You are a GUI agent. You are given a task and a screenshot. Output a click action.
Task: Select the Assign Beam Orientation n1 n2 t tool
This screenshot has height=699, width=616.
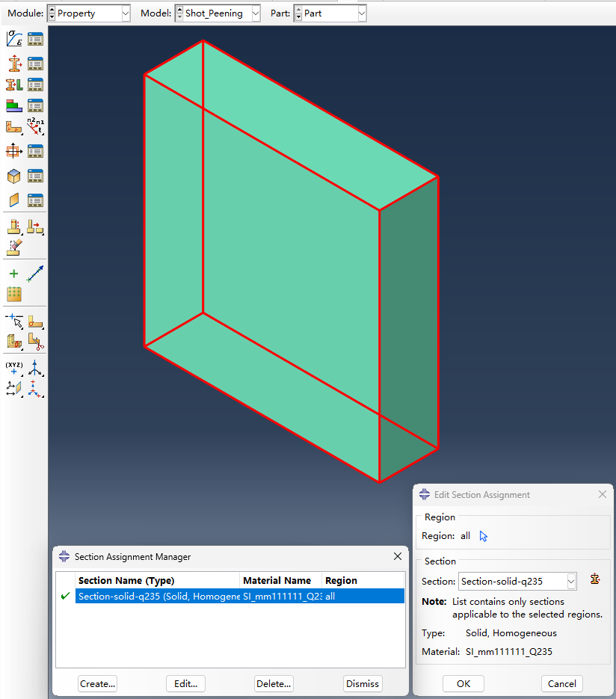[x=35, y=126]
